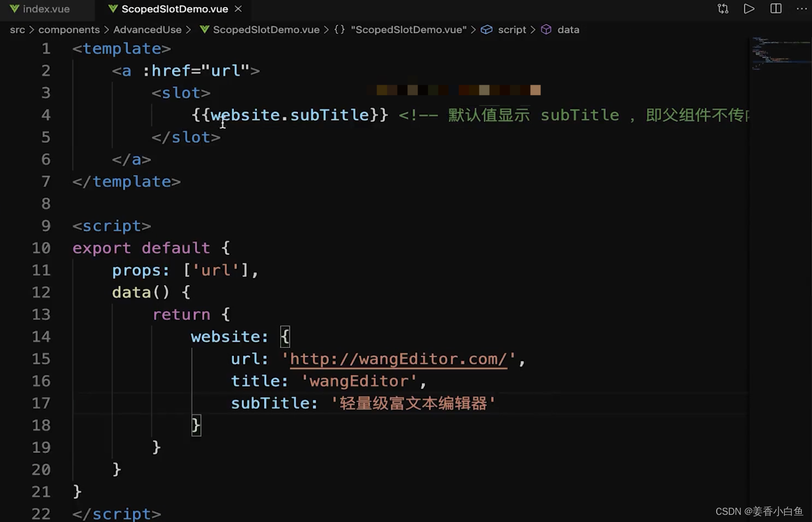Click the data() function name
Image resolution: width=812 pixels, height=522 pixels.
tap(132, 292)
